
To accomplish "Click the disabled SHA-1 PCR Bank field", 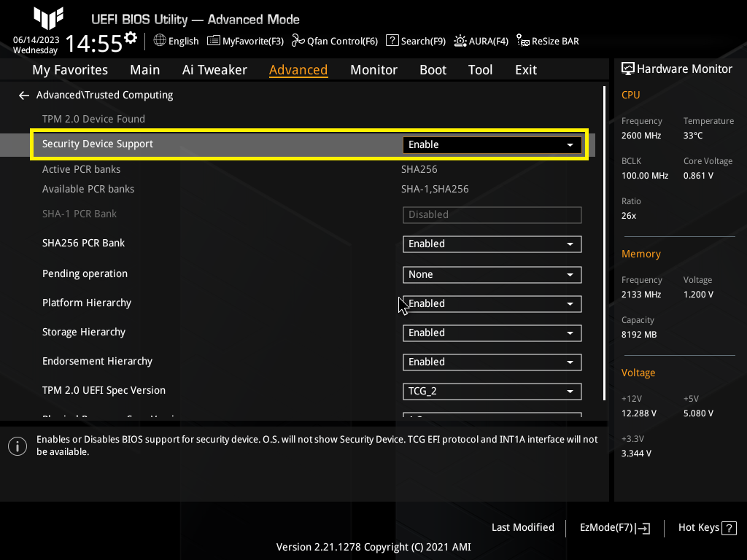I will [x=492, y=215].
